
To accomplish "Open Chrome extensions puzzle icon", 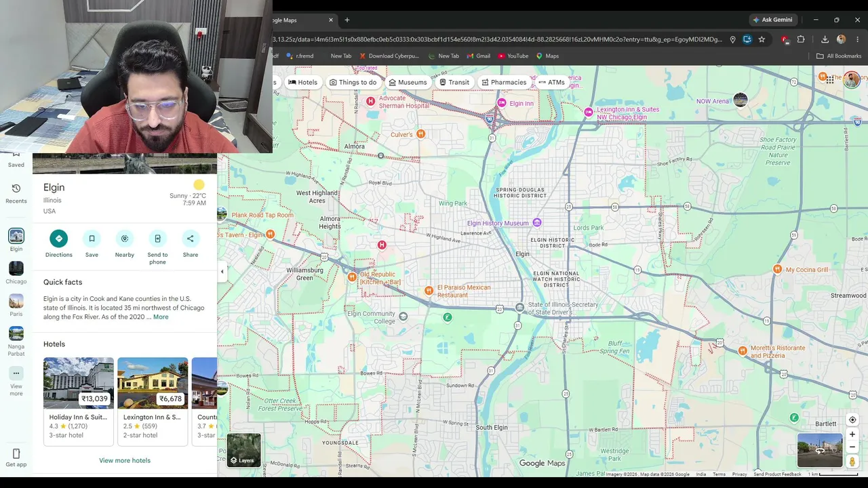I will [x=801, y=39].
